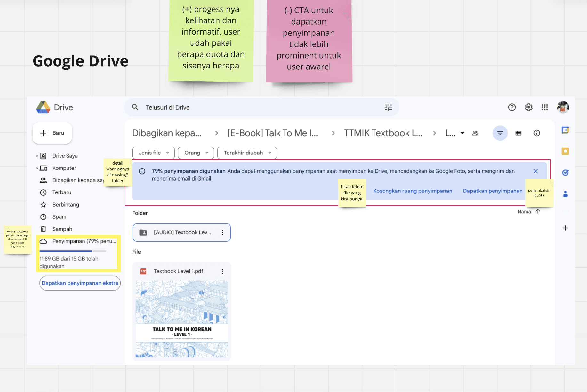Click the Baru new button
The width and height of the screenshot is (587, 392).
(52, 133)
